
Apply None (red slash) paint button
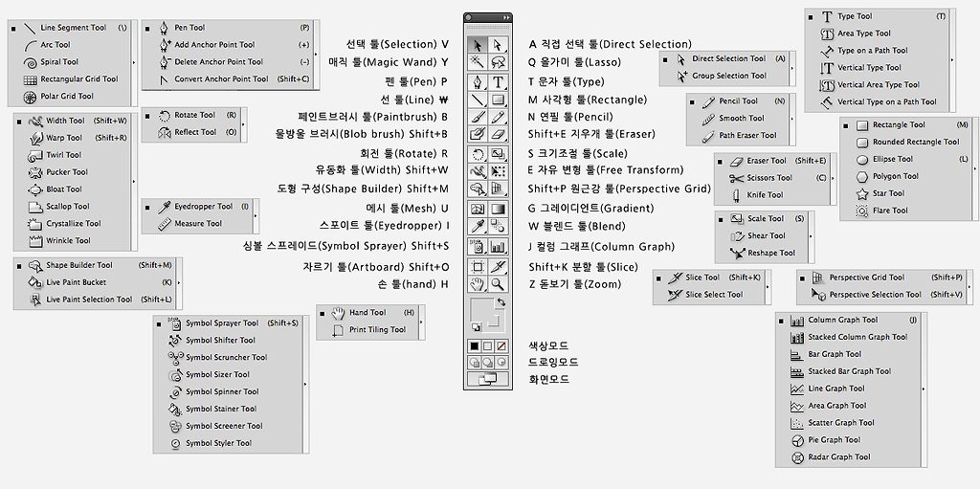501,345
